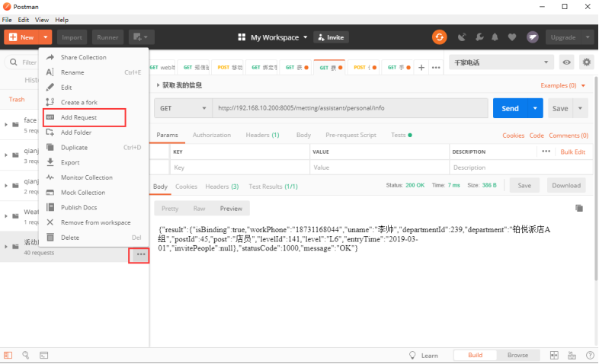Open the user avatar menu

[x=533, y=37]
